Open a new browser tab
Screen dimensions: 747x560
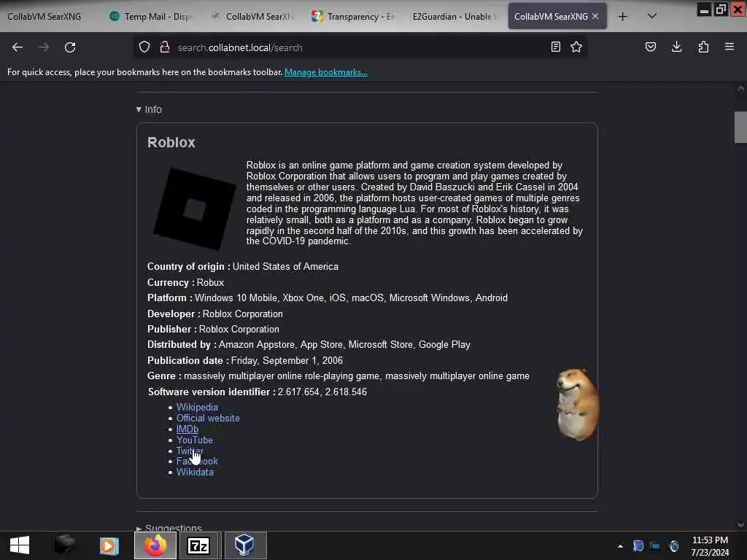(x=623, y=17)
